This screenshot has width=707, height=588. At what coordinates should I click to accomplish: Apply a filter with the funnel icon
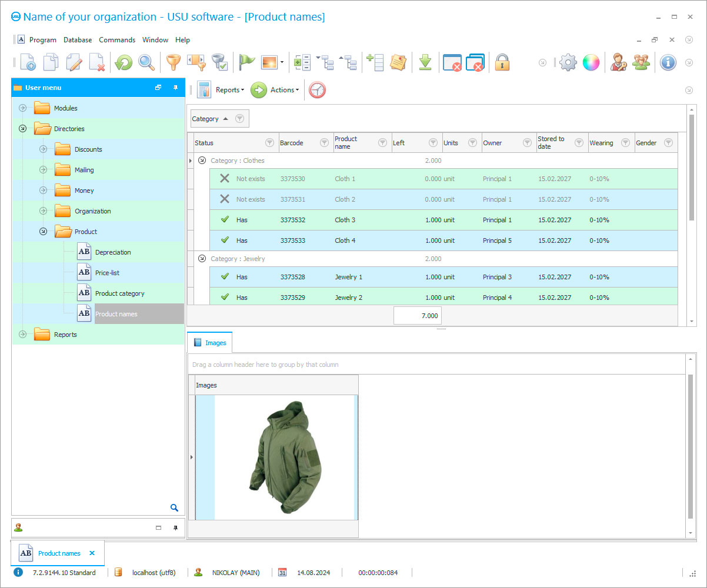point(173,62)
